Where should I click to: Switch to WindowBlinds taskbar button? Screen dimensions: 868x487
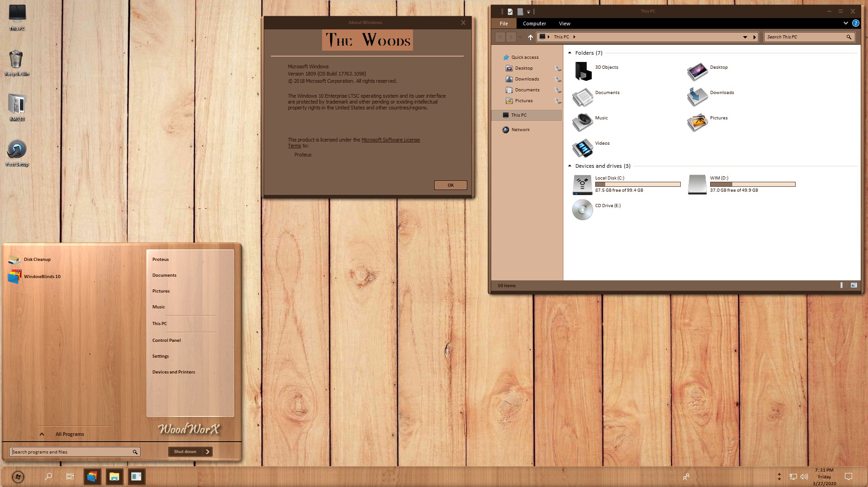click(92, 477)
